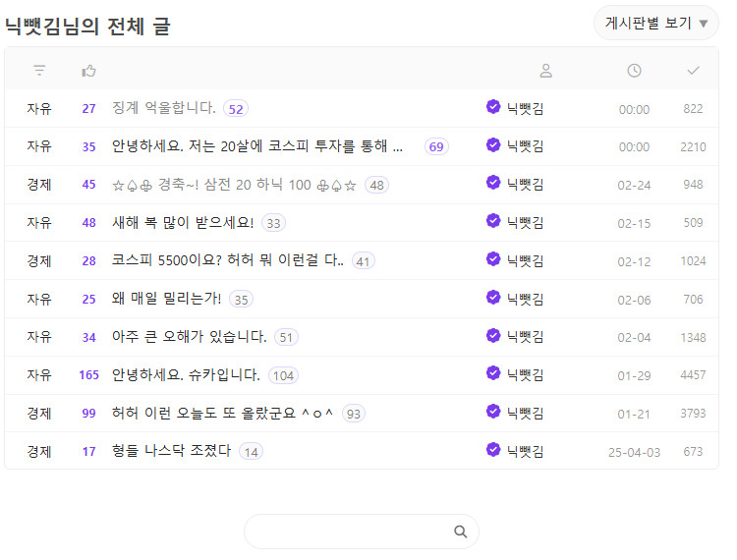Open the 게시판별 보기 dropdown
This screenshot has width=737, height=560.
click(x=656, y=23)
